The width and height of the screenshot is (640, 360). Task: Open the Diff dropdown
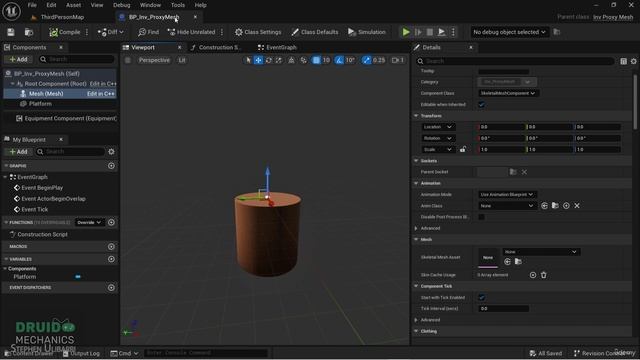point(110,32)
